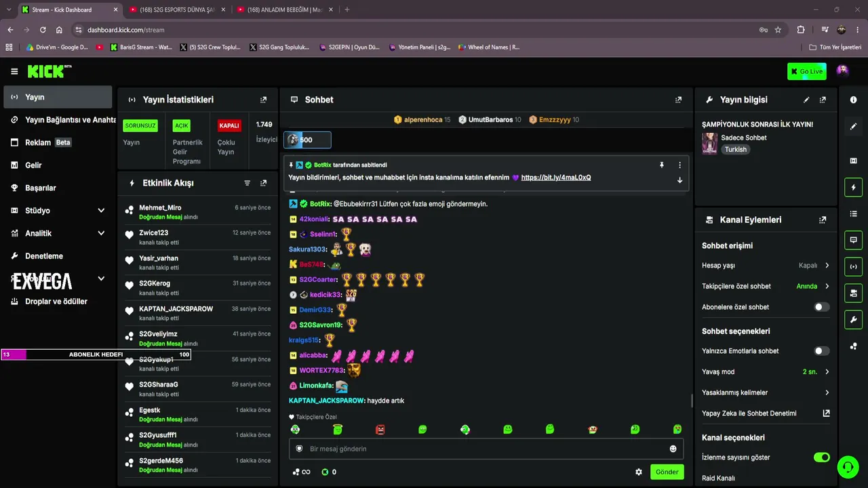The image size is (868, 488).
Task: Toggle Abonelere özel sohbet switch
Action: (x=821, y=307)
